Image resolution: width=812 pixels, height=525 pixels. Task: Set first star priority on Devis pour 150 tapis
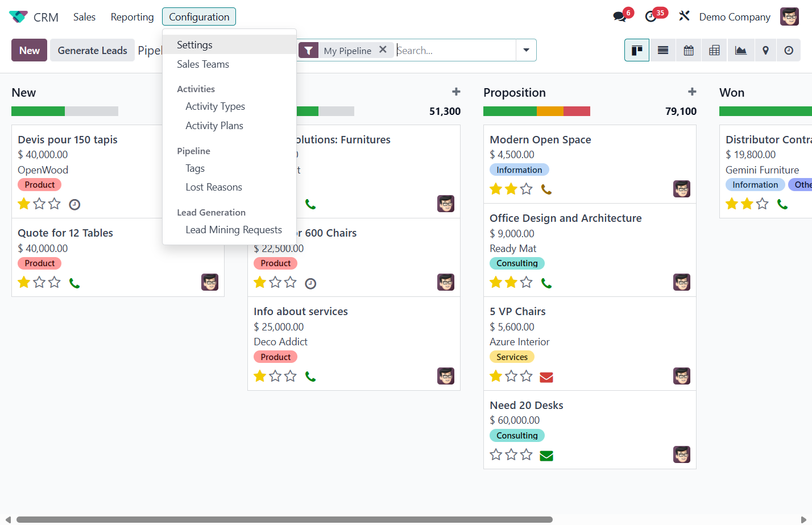tap(24, 204)
